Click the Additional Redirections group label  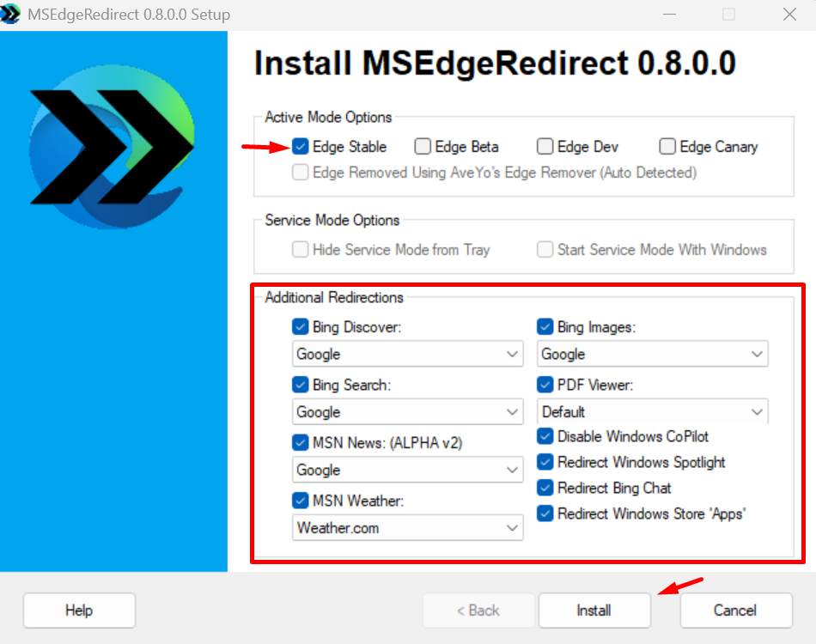tap(334, 298)
